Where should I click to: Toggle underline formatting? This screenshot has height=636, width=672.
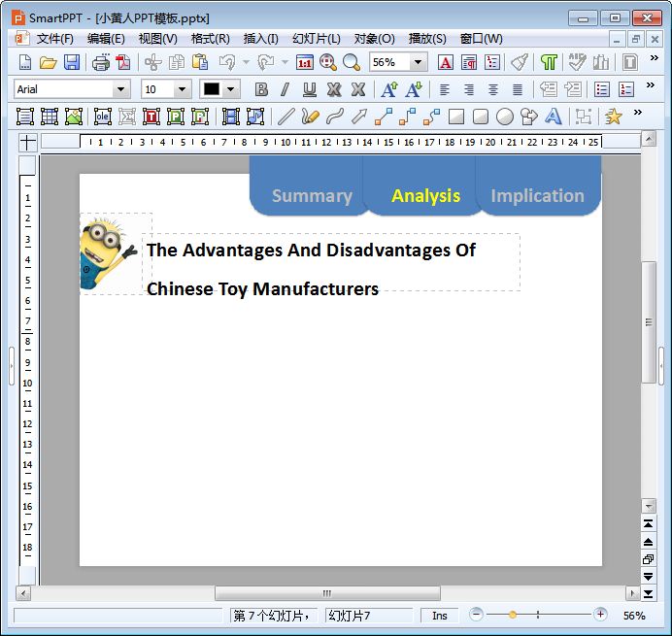pos(310,89)
